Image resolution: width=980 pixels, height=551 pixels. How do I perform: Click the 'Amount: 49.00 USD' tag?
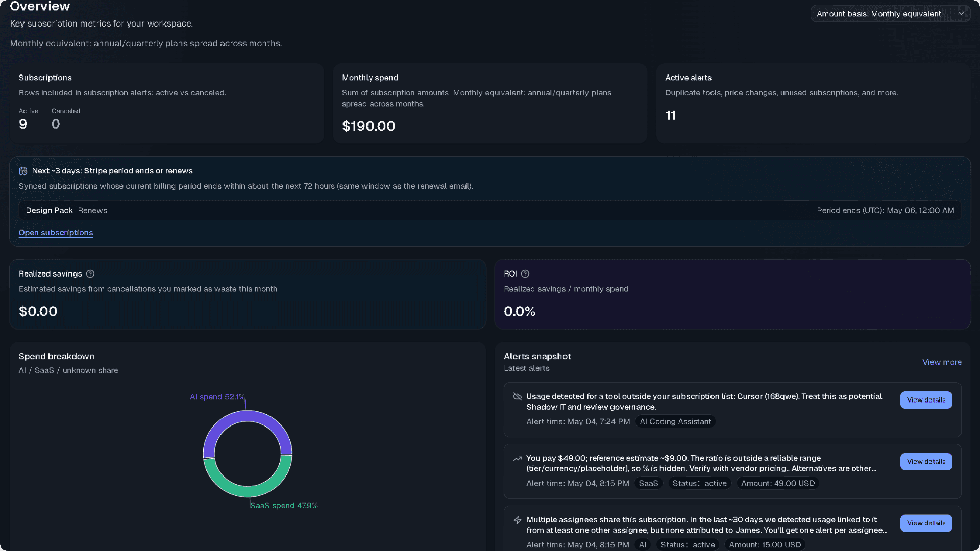click(x=777, y=484)
